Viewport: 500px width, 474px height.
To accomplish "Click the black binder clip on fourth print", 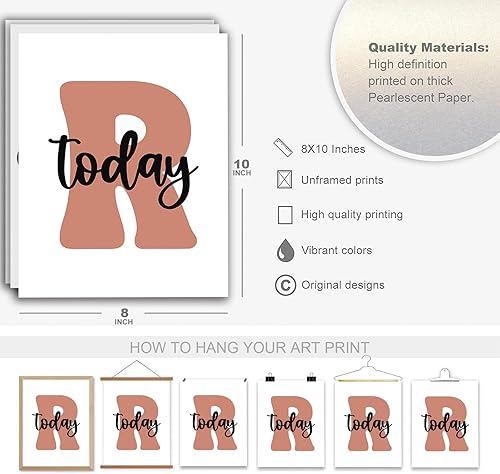I will click(x=270, y=377).
